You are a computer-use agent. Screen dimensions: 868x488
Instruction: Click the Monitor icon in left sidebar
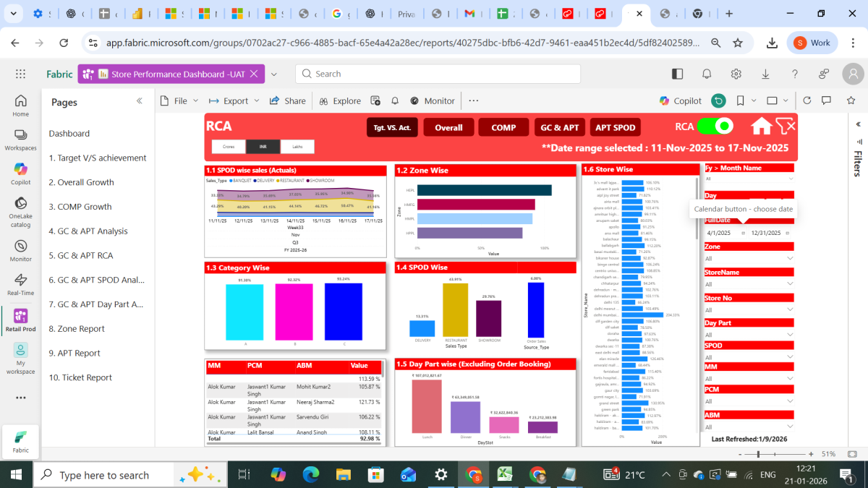point(20,249)
